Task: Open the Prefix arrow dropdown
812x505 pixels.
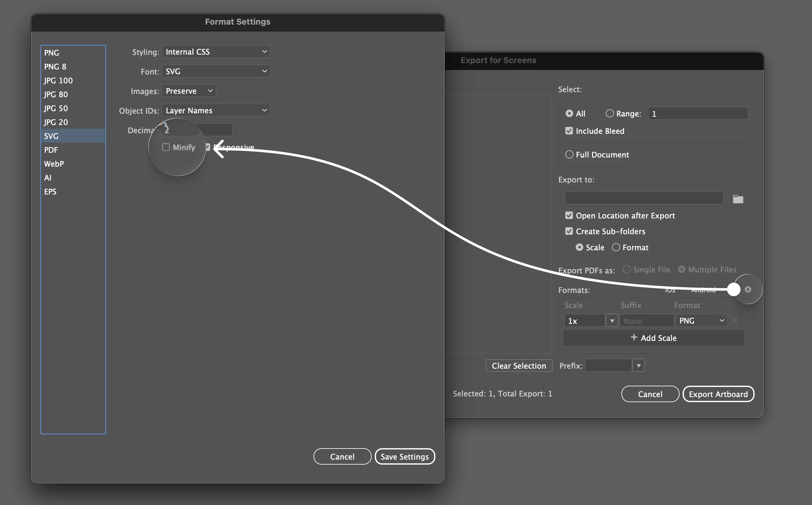Action: (x=638, y=365)
